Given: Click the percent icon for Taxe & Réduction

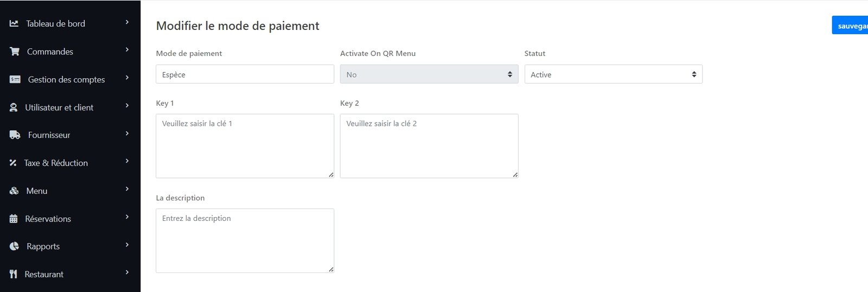Looking at the screenshot, I should pos(13,163).
